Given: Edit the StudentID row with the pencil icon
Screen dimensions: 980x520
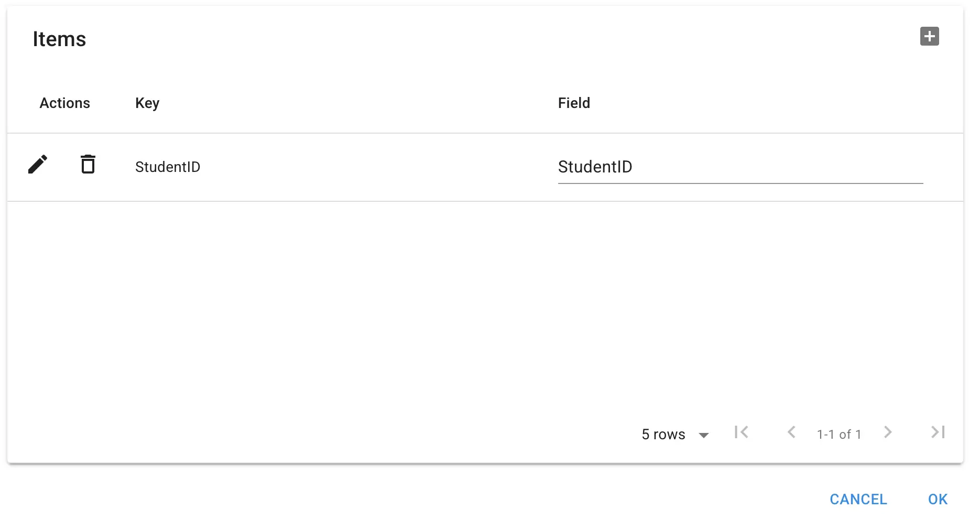Looking at the screenshot, I should click(38, 165).
